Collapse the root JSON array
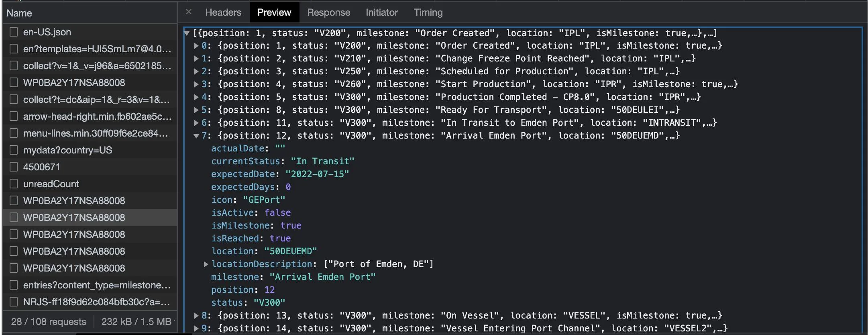This screenshot has width=868, height=335. pyautogui.click(x=187, y=33)
